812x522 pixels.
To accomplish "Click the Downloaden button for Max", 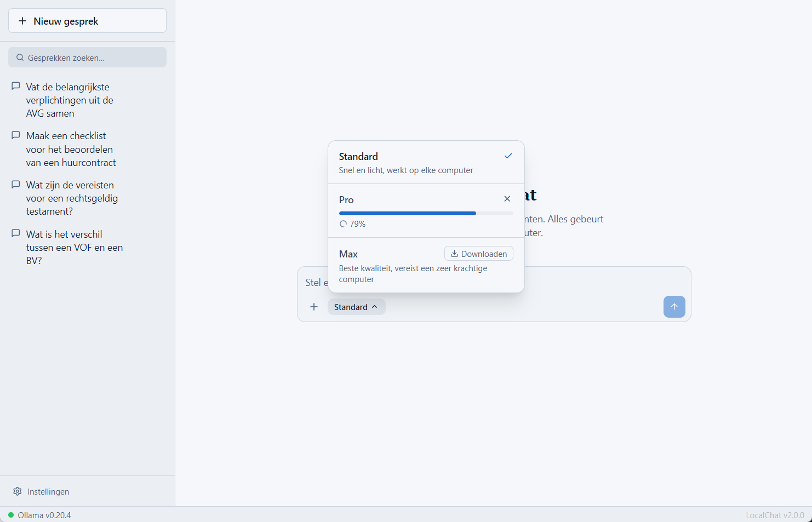I will [x=478, y=254].
